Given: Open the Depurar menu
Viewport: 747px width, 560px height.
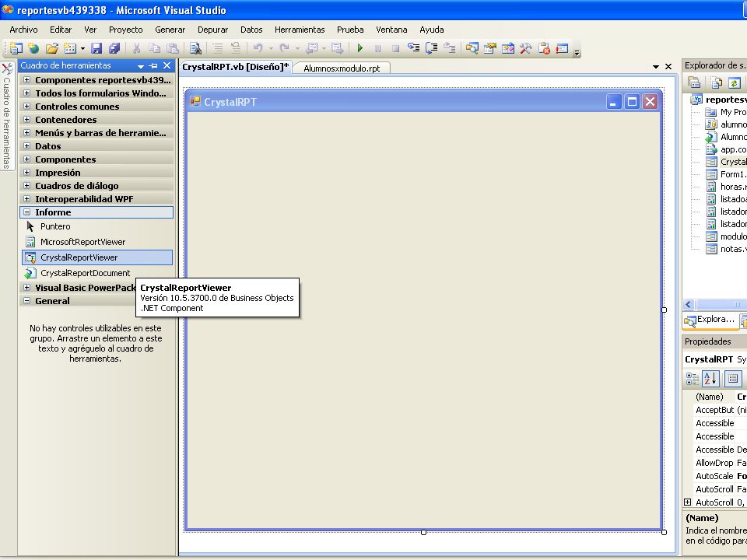Looking at the screenshot, I should (x=212, y=30).
